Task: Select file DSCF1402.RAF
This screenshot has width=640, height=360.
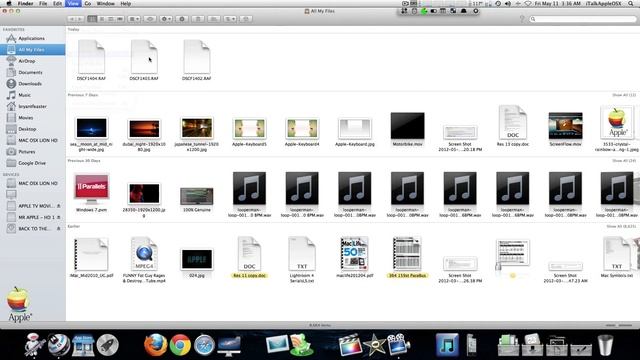Action: (x=197, y=60)
